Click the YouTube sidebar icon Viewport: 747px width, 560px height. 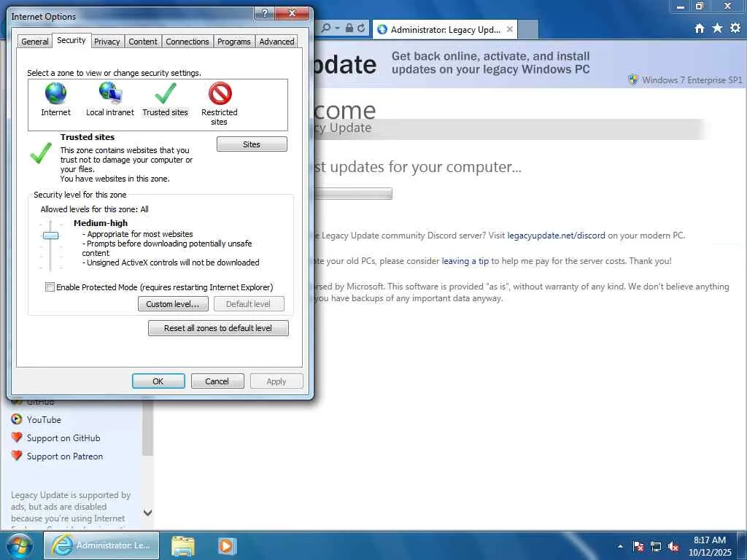tap(17, 419)
